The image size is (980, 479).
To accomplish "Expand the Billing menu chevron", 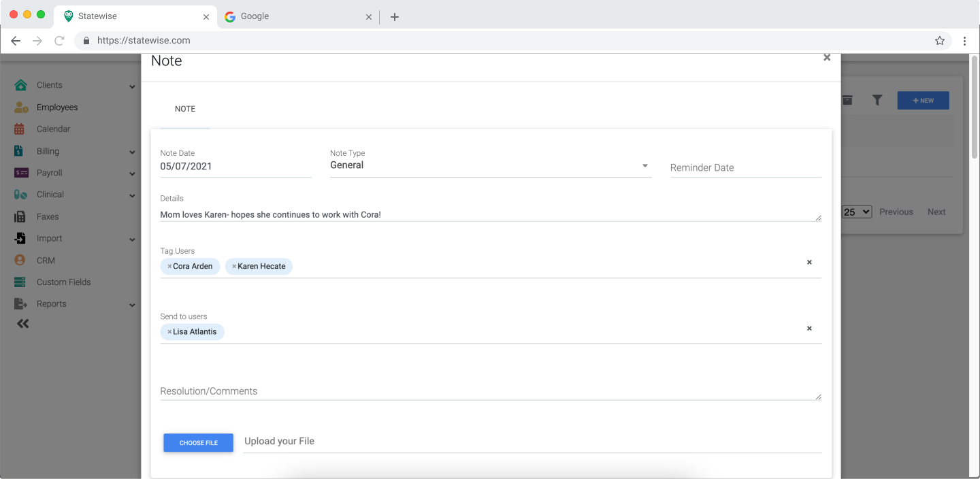I will coord(132,152).
